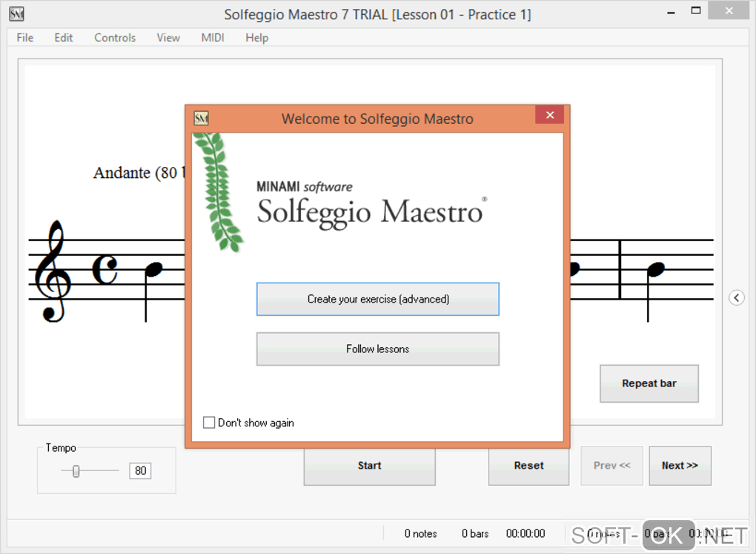
Task: Expand the side panel with the chevron arrow
Action: (x=736, y=297)
